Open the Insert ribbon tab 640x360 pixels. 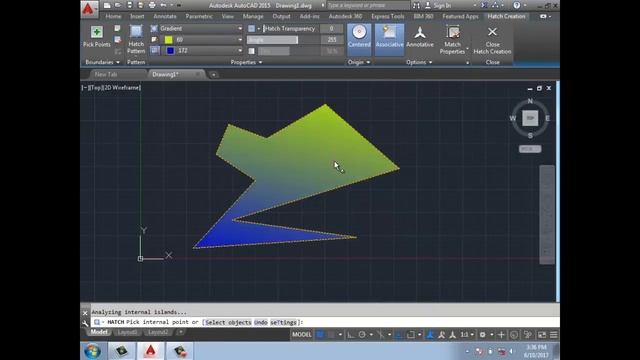tap(137, 16)
